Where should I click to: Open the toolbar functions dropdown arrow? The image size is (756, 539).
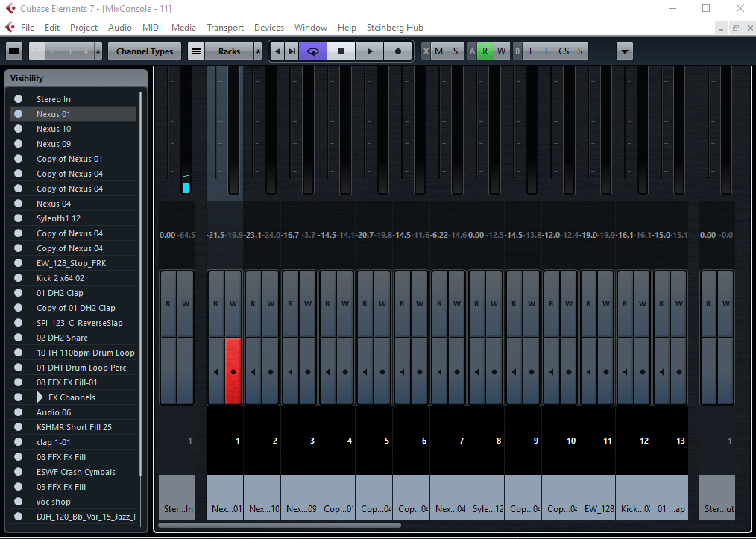point(625,51)
